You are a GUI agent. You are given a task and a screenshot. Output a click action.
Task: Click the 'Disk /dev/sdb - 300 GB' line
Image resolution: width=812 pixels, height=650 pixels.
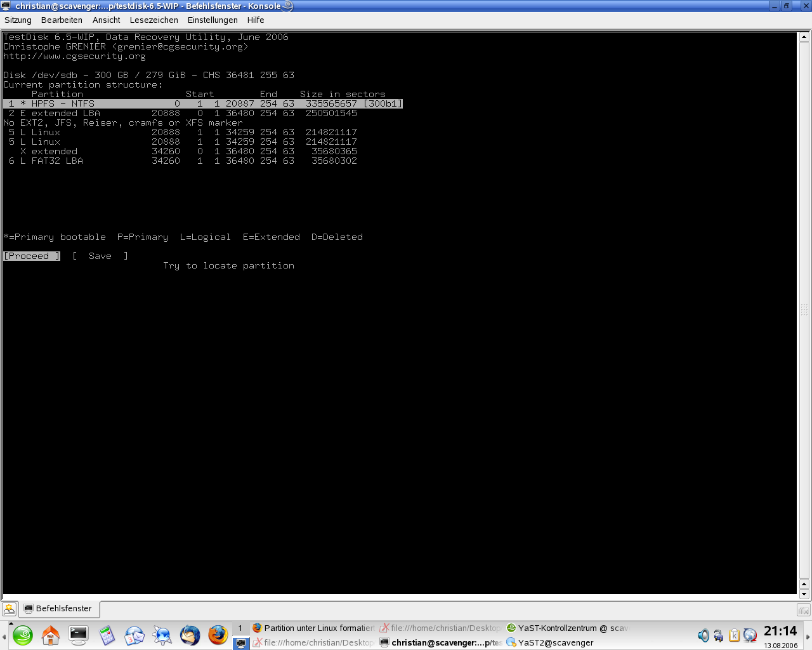click(149, 76)
